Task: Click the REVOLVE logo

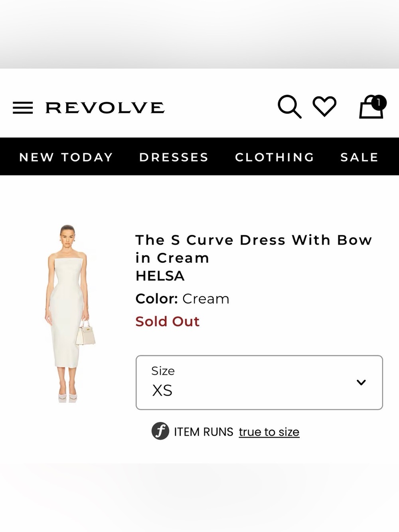Action: [x=105, y=108]
